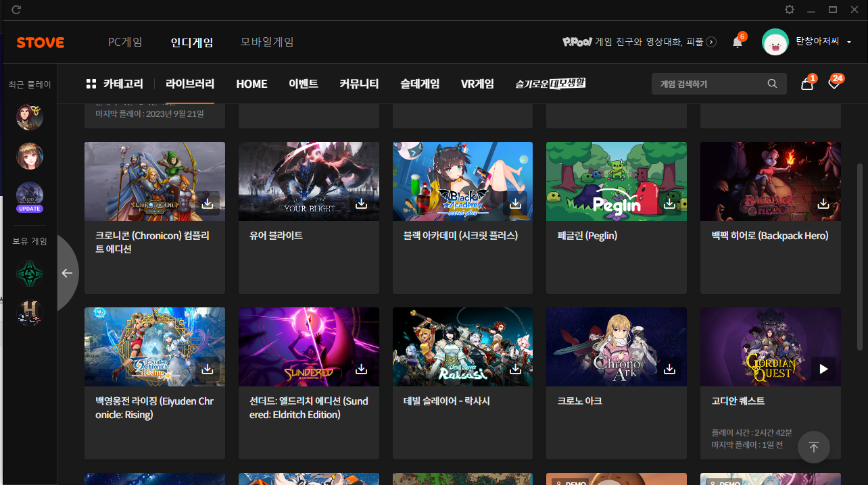Open Sundered game thumbnail
The image size is (868, 485).
(x=309, y=347)
